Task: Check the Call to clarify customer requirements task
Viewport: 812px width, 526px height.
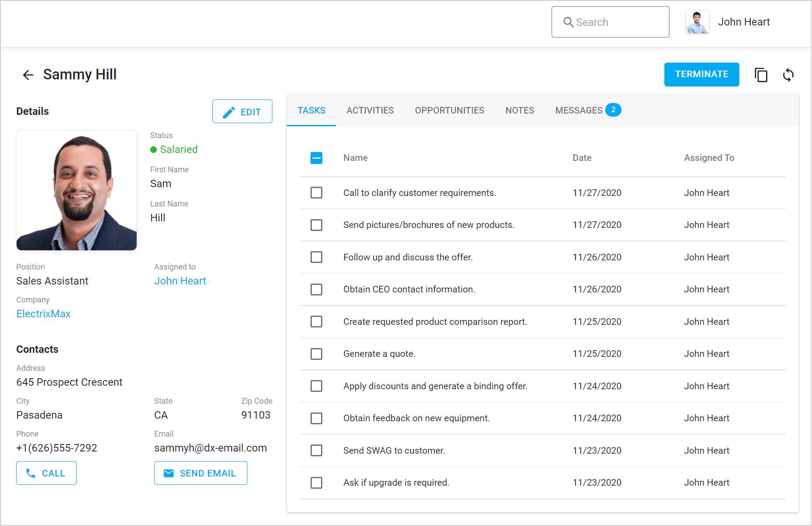Action: point(316,193)
